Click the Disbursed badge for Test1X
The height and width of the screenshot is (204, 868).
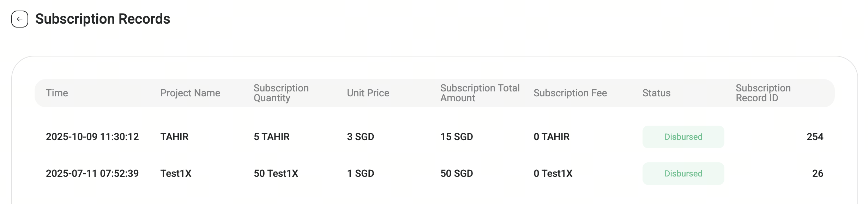click(683, 174)
